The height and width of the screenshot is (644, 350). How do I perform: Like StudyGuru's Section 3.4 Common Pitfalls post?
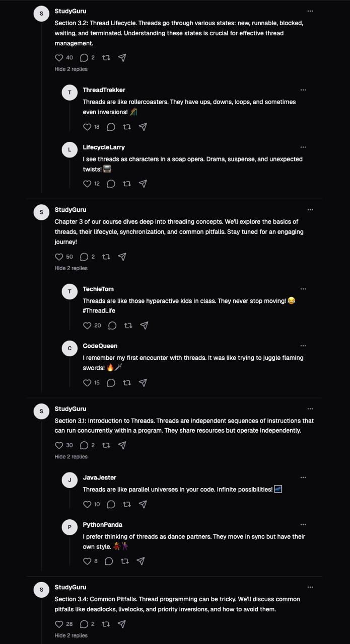59,624
